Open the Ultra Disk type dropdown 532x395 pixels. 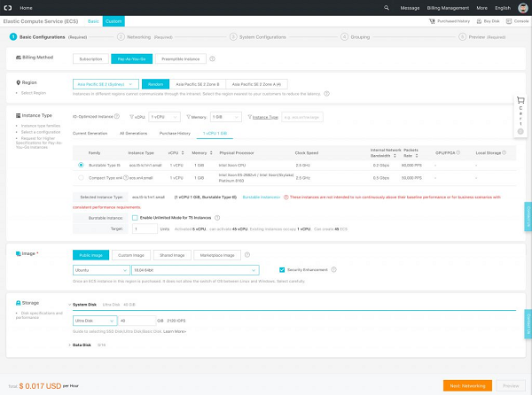point(95,321)
